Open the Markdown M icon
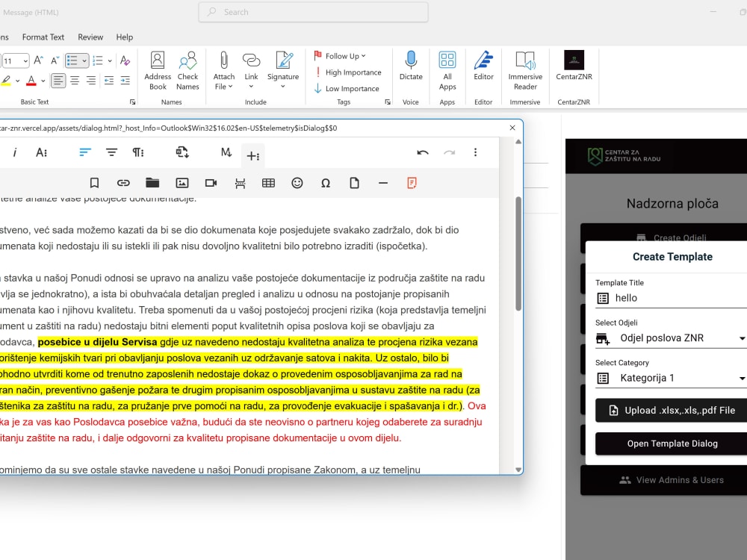Image resolution: width=747 pixels, height=560 pixels. click(226, 152)
